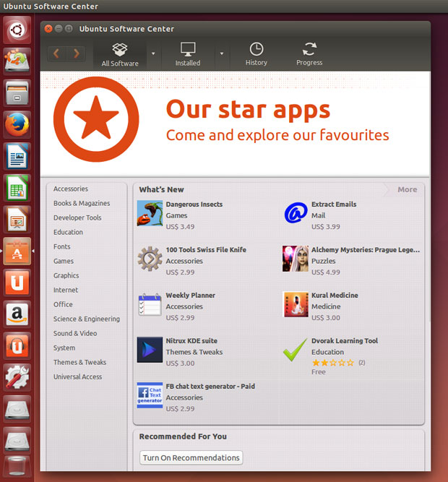Screen dimensions: 448x482
Task: Open Dangerous Insects app icon
Action: point(150,213)
